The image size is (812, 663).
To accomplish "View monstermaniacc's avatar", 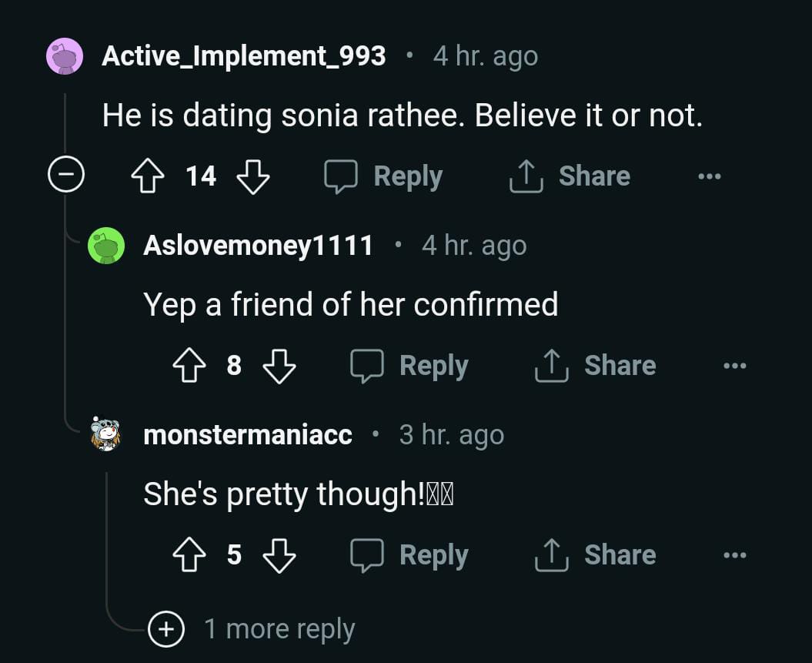I will 106,434.
